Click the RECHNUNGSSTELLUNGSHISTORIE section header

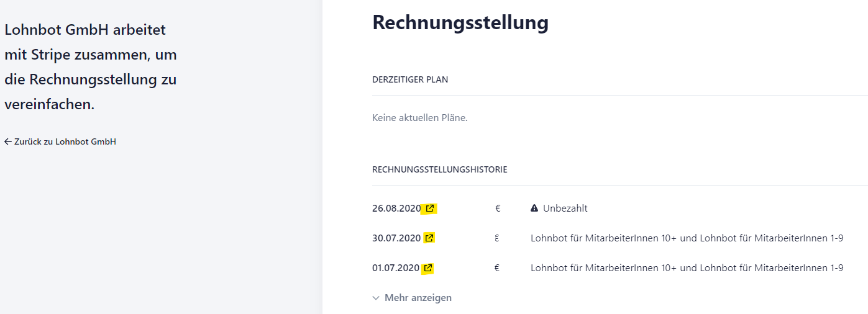440,169
